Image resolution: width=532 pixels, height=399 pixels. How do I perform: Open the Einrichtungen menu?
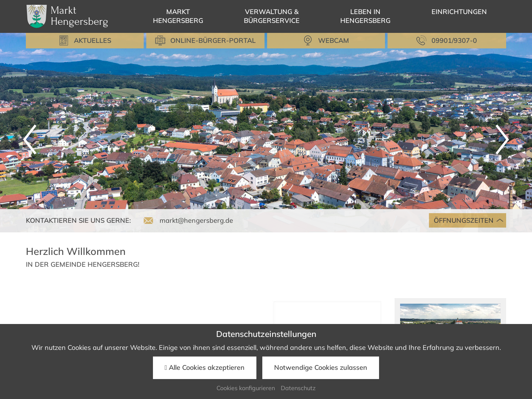tap(459, 12)
